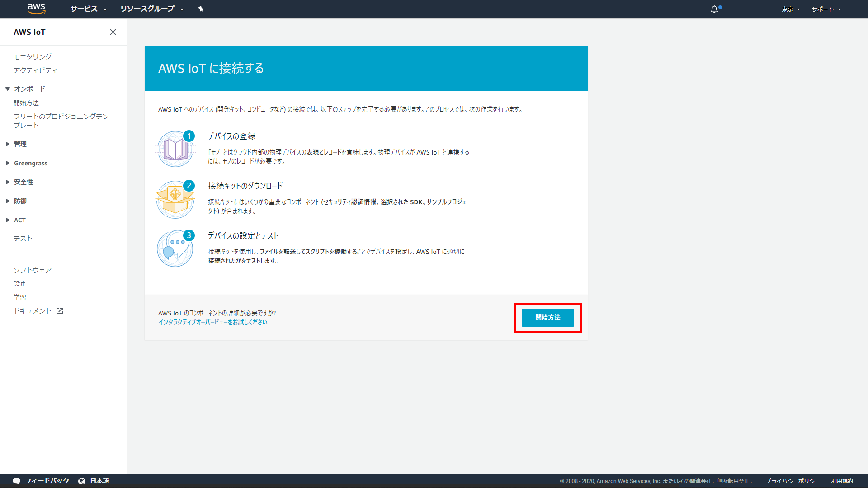The width and height of the screenshot is (868, 488).
Task: Expand the 安全性 sidebar section
Action: tap(8, 182)
